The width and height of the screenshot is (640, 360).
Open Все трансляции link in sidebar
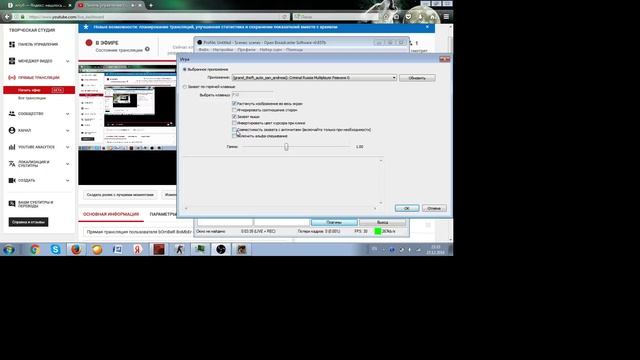point(32,98)
